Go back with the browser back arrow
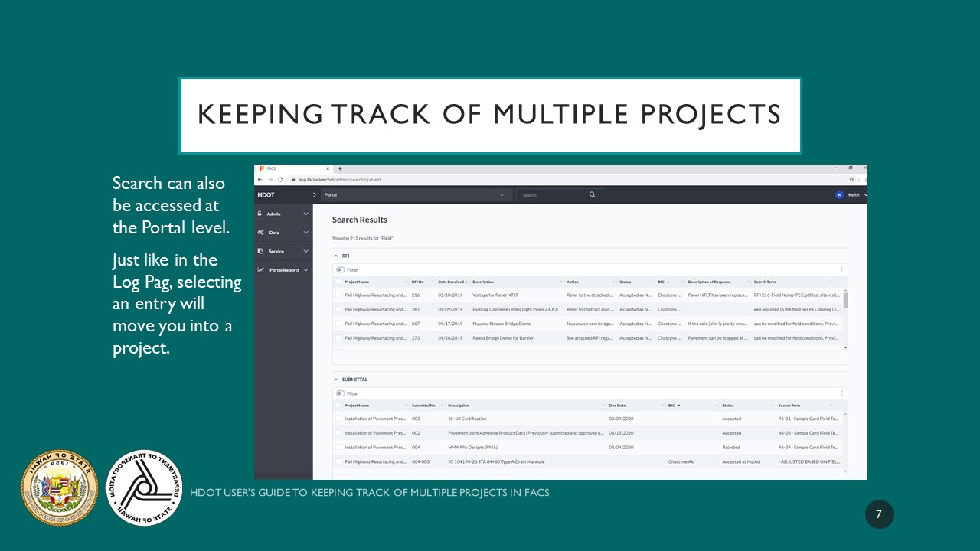 click(x=260, y=179)
